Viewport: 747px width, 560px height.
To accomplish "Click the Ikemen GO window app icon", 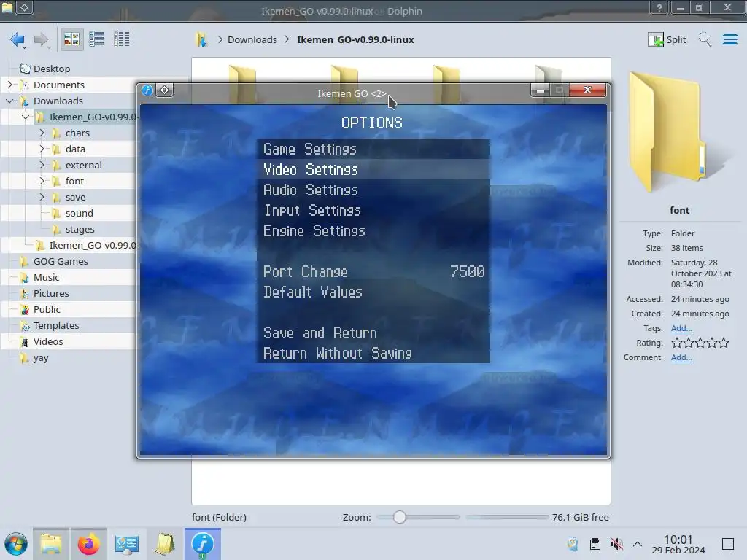I will click(147, 90).
